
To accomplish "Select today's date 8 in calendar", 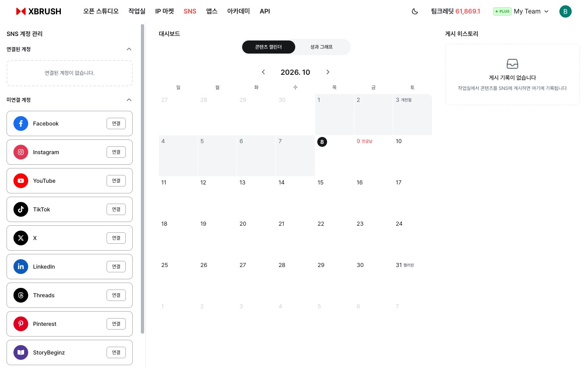I will coord(322,142).
